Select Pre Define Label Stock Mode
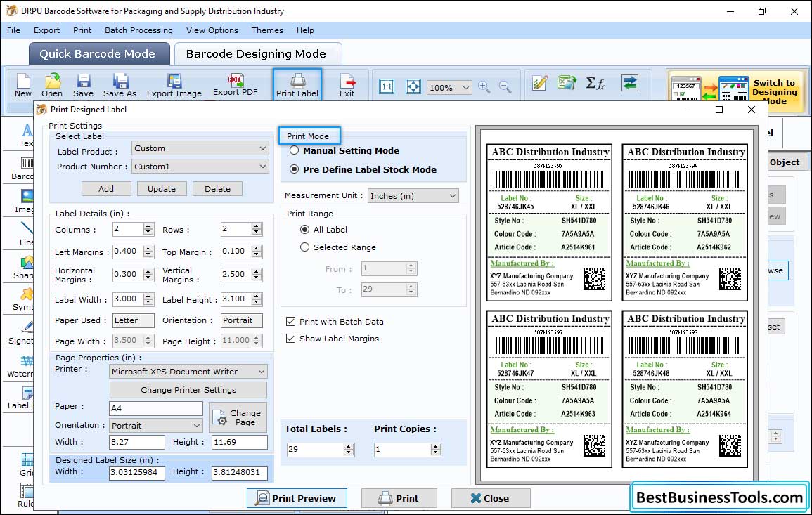This screenshot has width=812, height=515. pyautogui.click(x=294, y=169)
